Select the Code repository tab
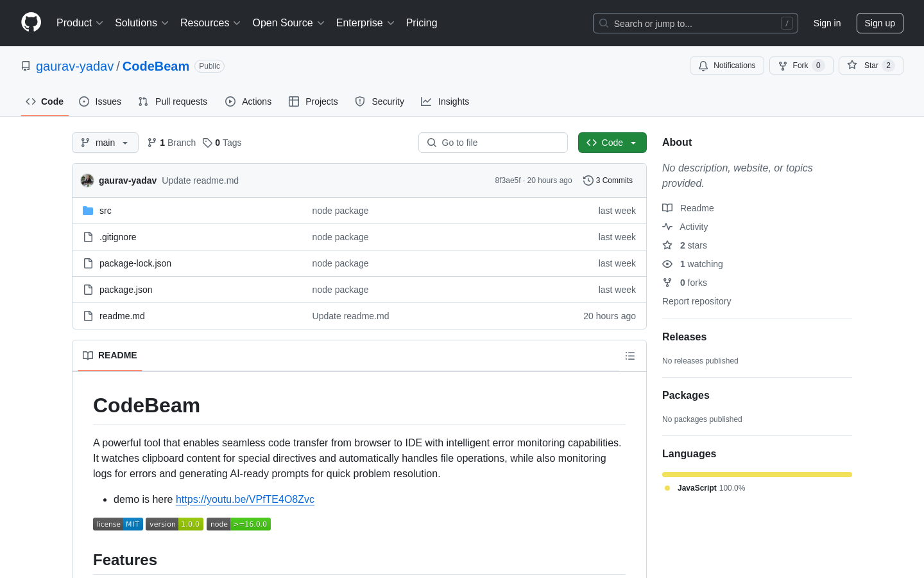 pos(45,101)
